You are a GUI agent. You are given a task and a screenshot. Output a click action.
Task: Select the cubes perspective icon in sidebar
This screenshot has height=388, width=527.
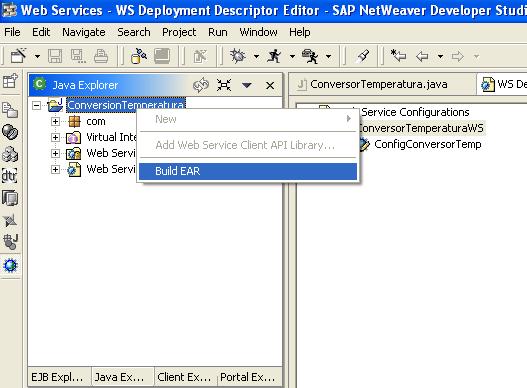10,154
